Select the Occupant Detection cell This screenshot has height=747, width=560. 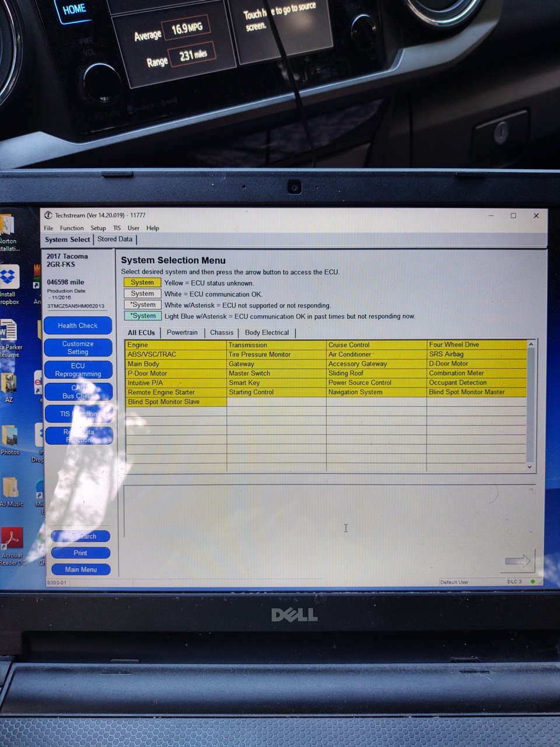pos(477,383)
